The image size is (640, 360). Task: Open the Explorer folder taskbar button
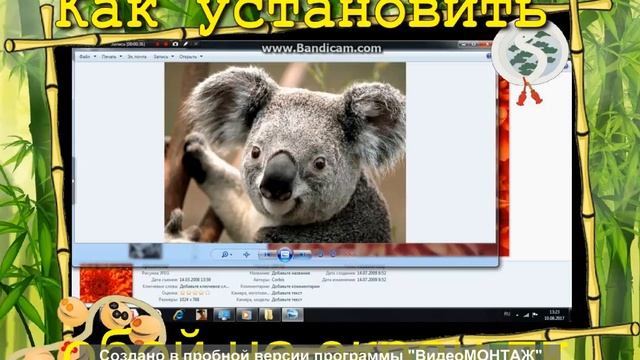click(x=269, y=315)
